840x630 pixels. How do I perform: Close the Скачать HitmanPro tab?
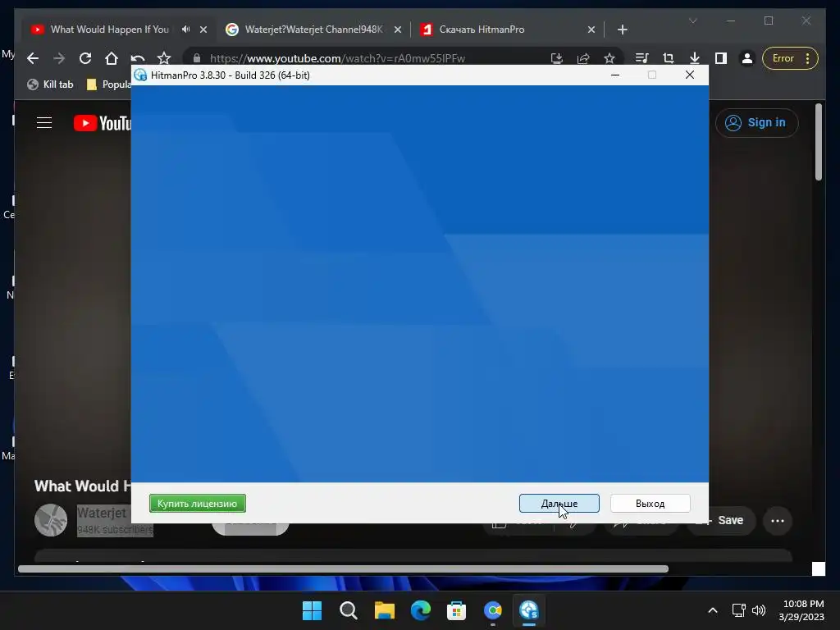591,30
